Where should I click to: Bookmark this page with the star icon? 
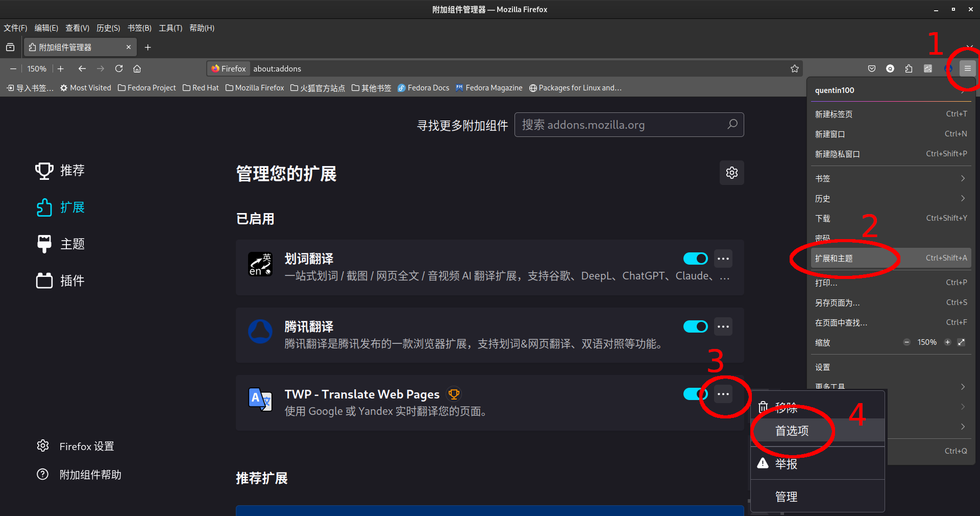click(x=795, y=68)
